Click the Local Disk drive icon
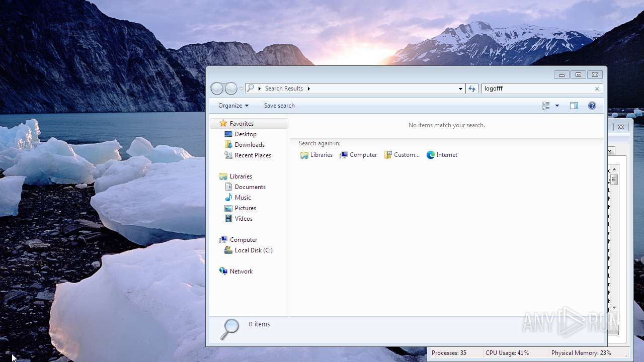 point(228,250)
